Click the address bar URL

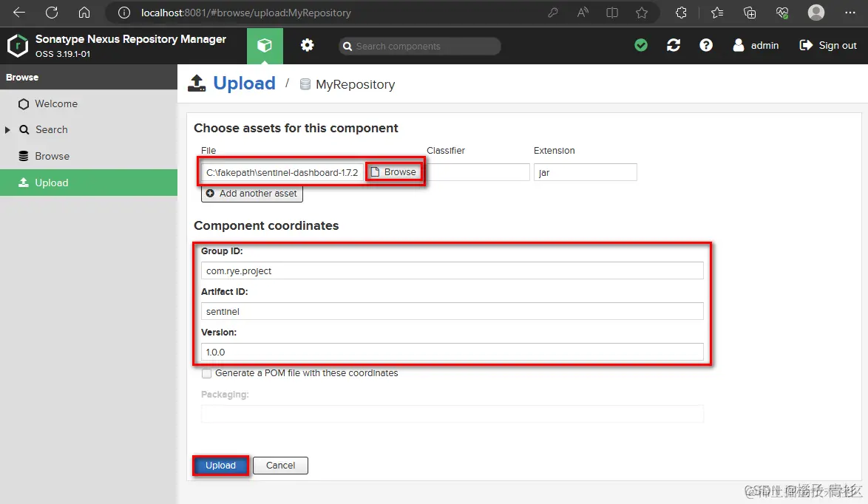point(245,13)
